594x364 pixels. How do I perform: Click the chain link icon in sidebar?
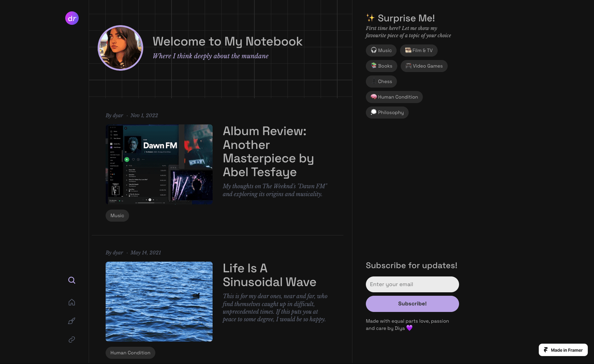pos(72,340)
